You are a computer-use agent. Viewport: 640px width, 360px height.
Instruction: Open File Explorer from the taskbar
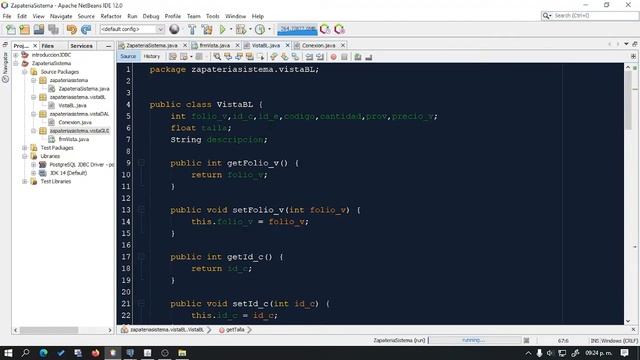(x=182, y=353)
